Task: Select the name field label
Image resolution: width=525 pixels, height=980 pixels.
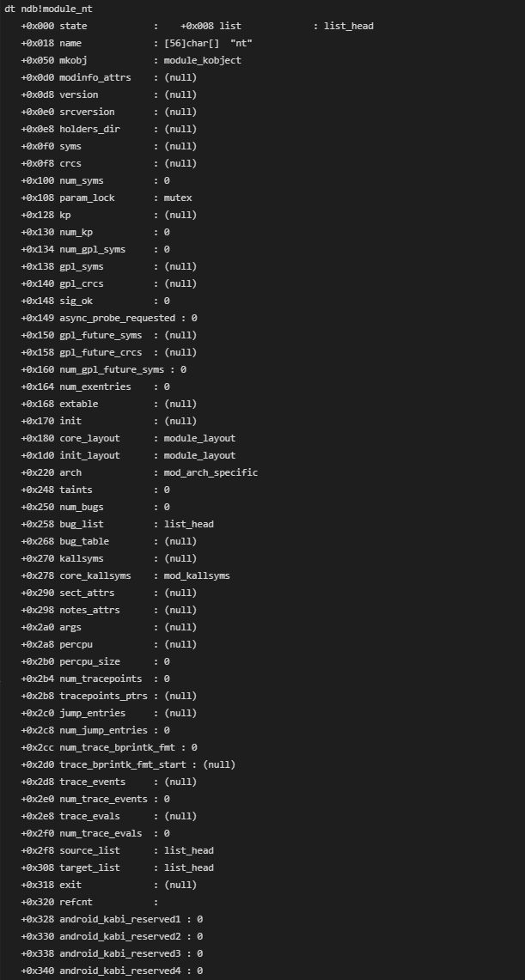Action: (x=70, y=43)
